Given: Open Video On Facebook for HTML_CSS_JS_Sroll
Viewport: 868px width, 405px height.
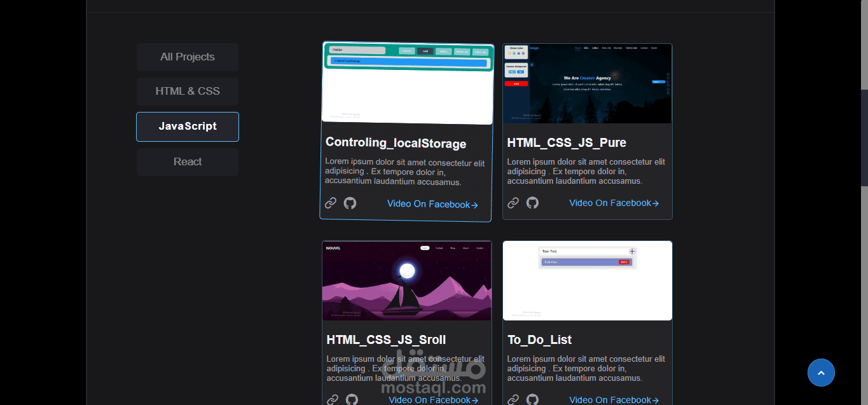Looking at the screenshot, I should pyautogui.click(x=434, y=400).
